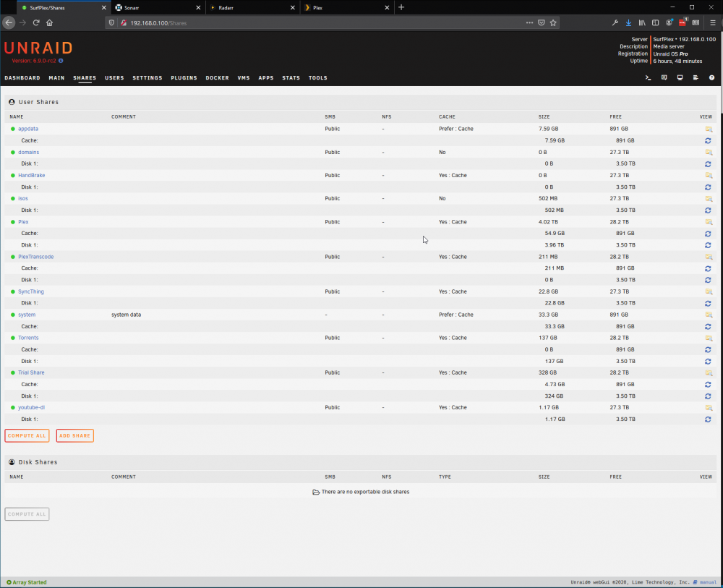Open the manual link in footer
The height and width of the screenshot is (588, 723).
[x=708, y=582]
